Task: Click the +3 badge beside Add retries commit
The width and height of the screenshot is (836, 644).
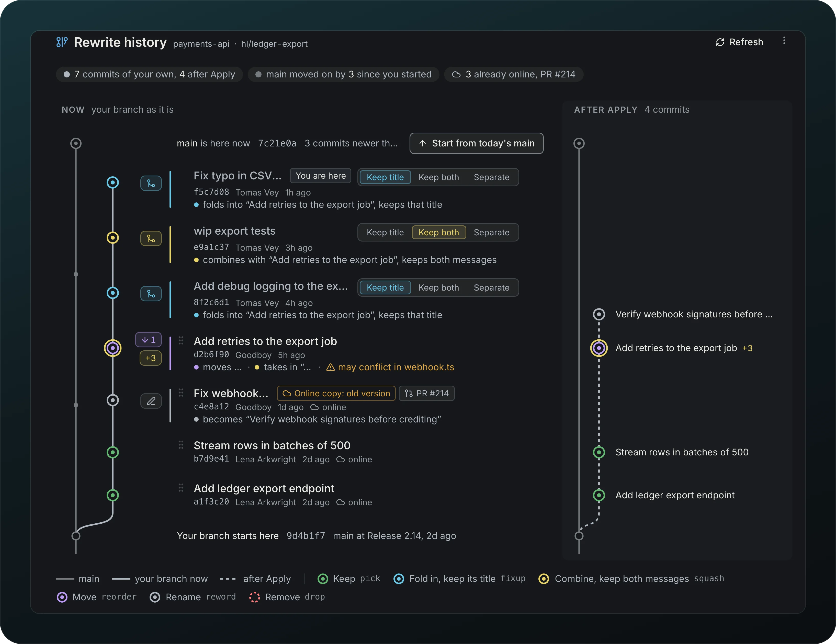Action: (x=150, y=358)
